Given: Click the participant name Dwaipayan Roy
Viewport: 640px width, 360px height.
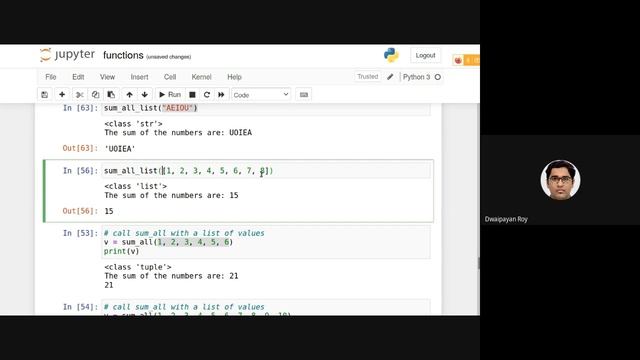Looking at the screenshot, I should pyautogui.click(x=506, y=219).
